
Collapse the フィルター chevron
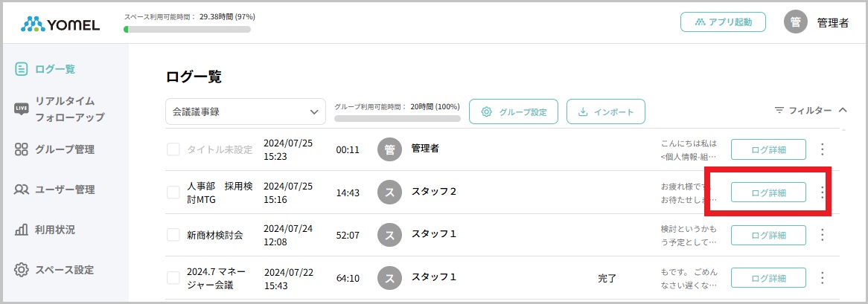[843, 110]
